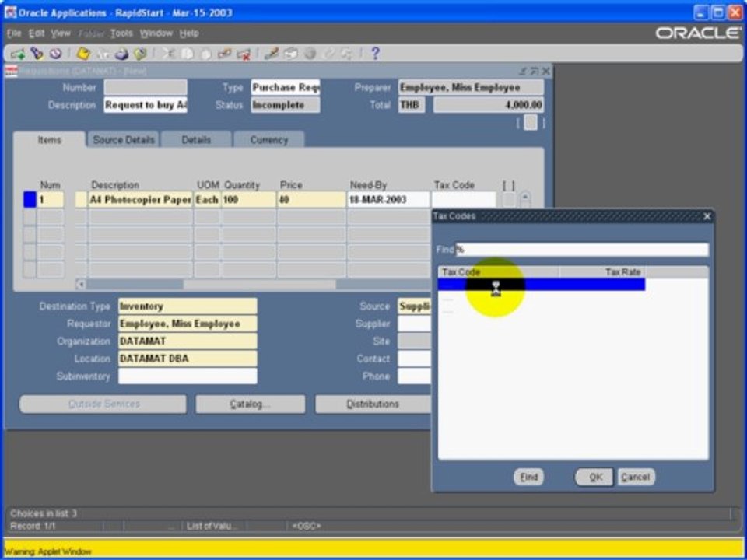The width and height of the screenshot is (747, 560).
Task: Click the Need-By cell 18-MAR-2003
Action: click(x=388, y=200)
